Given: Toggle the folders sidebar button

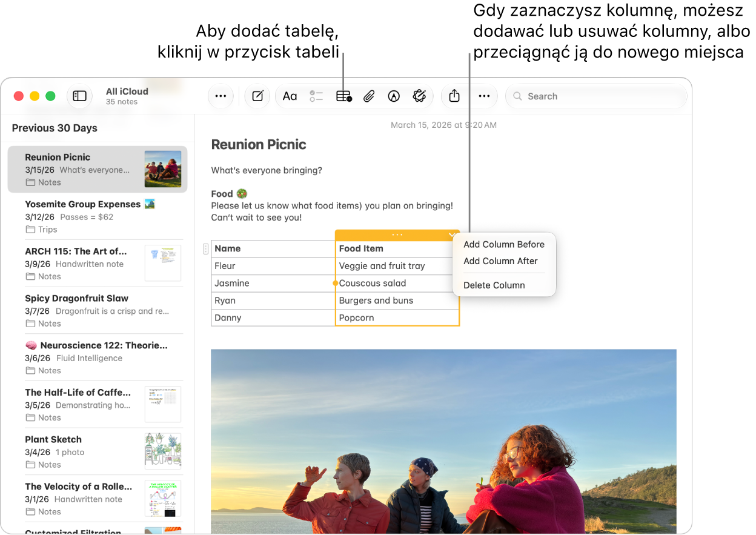Looking at the screenshot, I should 80,96.
